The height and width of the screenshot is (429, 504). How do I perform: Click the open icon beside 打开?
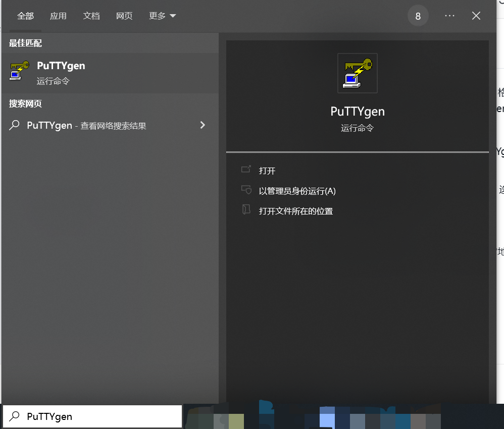click(x=246, y=169)
